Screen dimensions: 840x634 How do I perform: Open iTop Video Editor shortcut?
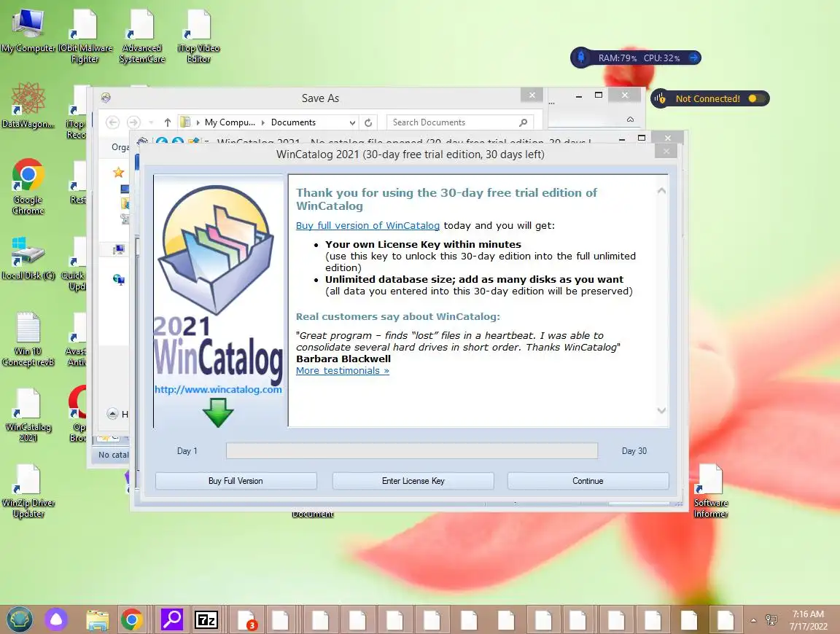point(199,36)
